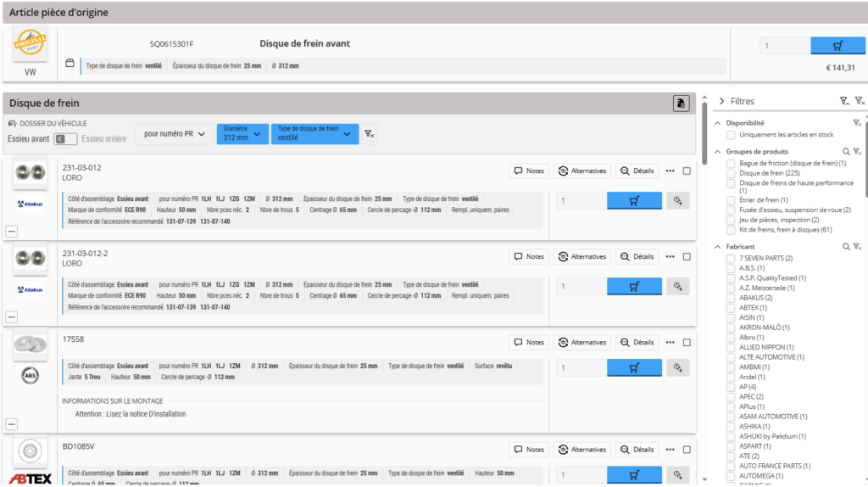The image size is (868, 487).
Task: Add article 17558 to shopping cart
Action: click(634, 368)
